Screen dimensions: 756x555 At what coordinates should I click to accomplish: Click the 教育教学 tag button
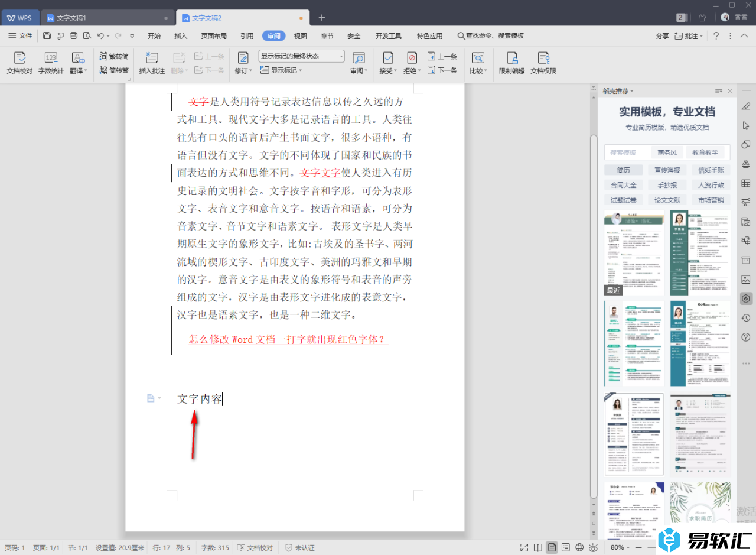705,152
